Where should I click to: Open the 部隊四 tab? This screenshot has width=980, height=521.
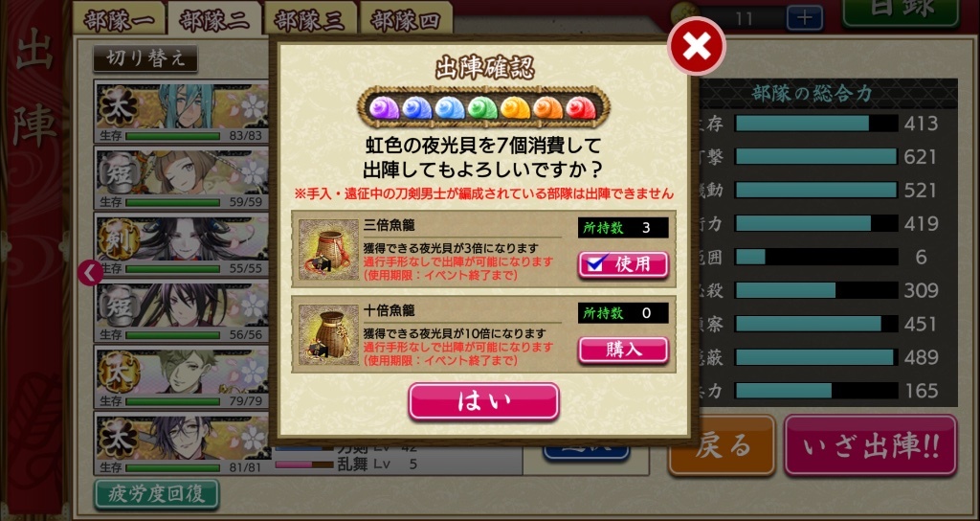[x=406, y=20]
